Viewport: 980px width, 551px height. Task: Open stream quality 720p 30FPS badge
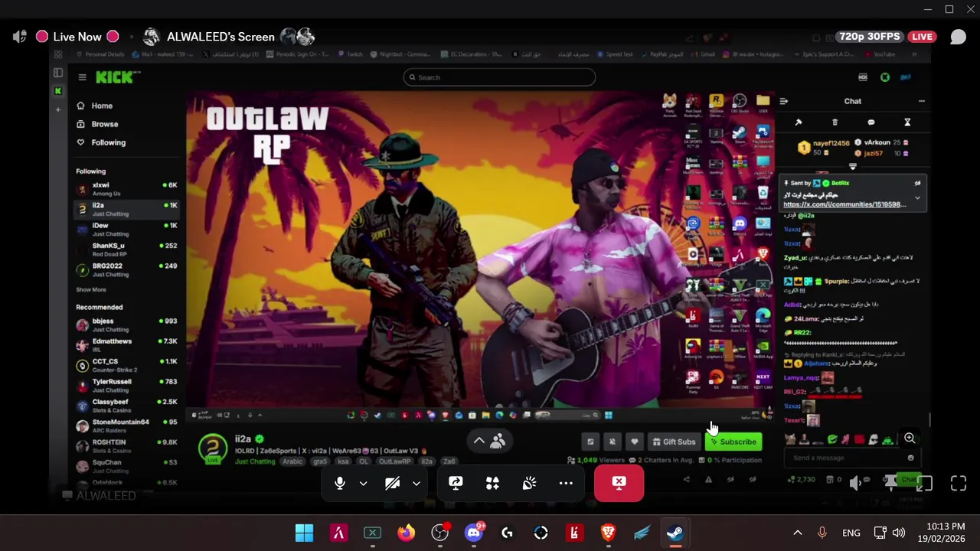tap(869, 37)
